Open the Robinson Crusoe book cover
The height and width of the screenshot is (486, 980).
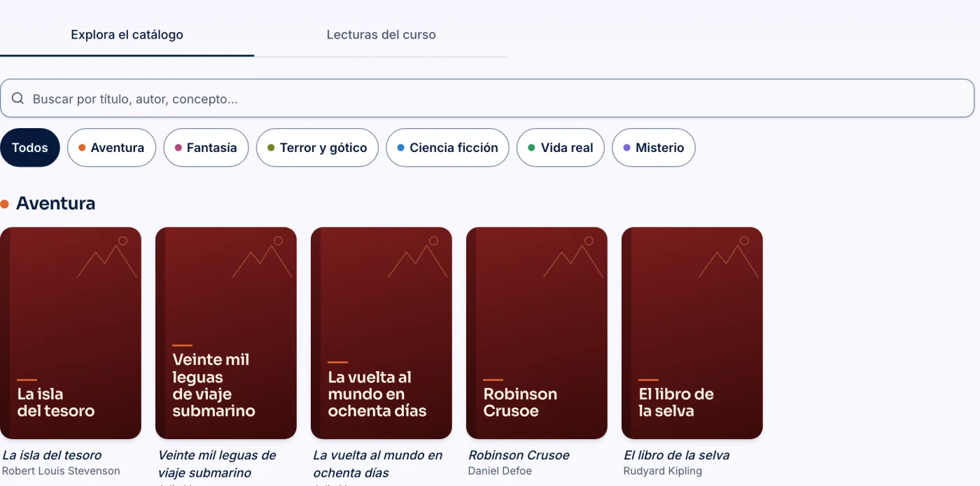537,333
